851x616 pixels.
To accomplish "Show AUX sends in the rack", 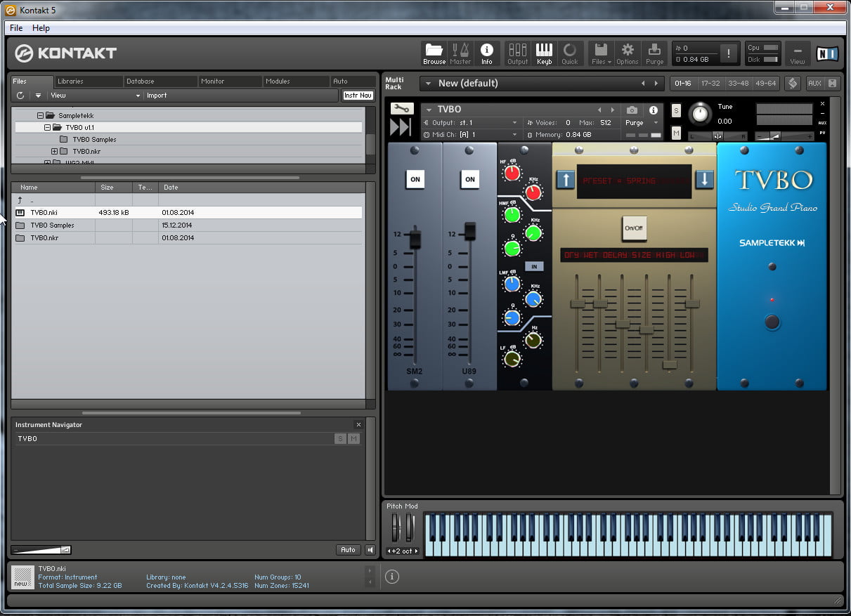I will (814, 83).
